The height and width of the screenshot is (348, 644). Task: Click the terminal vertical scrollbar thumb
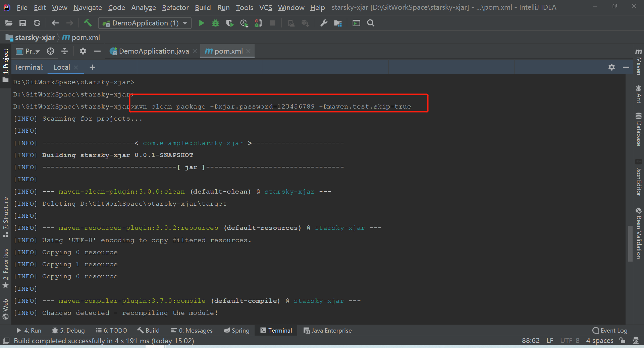[630, 243]
